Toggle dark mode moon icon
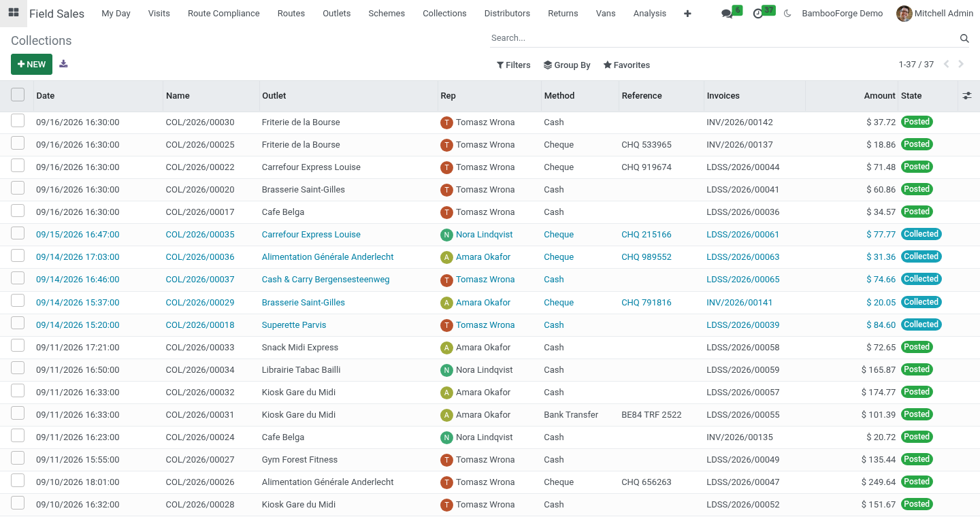This screenshot has height=517, width=980. click(787, 14)
